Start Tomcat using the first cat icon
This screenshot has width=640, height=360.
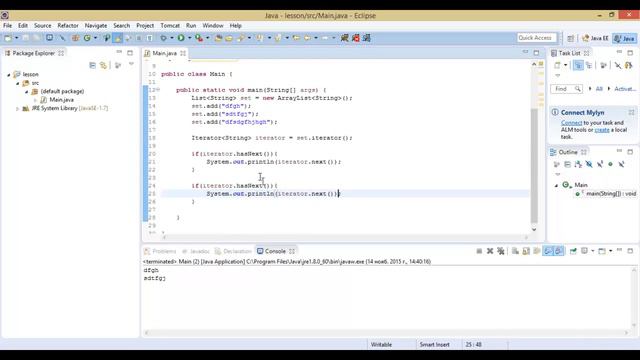pos(344,38)
